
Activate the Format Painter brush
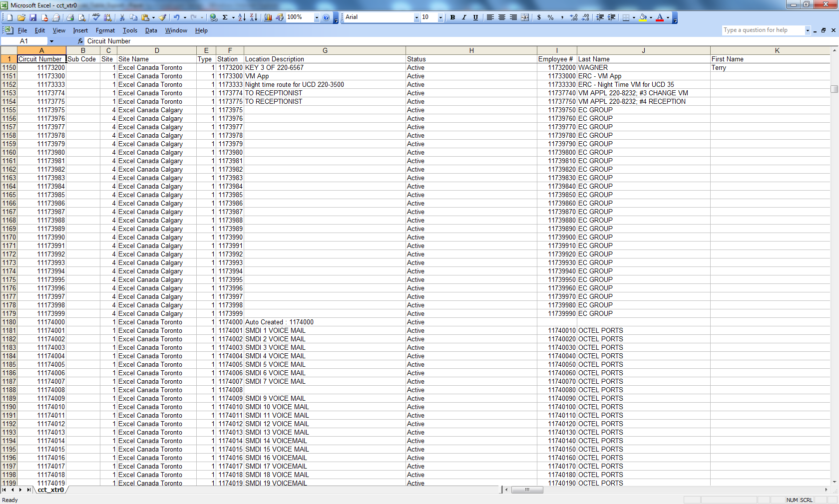tap(162, 17)
